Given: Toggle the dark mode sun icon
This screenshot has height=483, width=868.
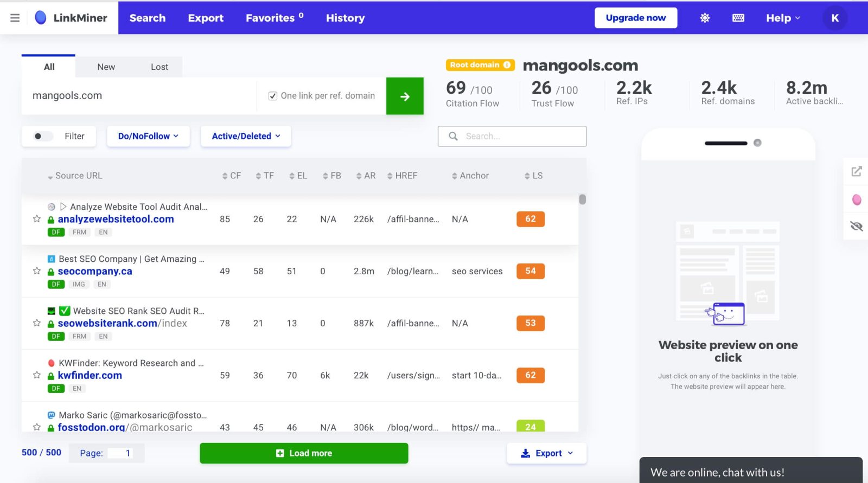Looking at the screenshot, I should (x=705, y=18).
